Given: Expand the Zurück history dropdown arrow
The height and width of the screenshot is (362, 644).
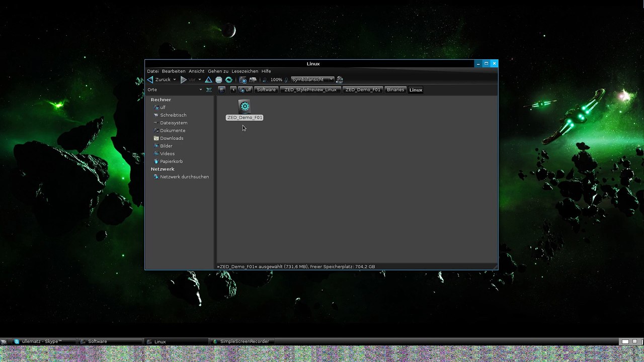Looking at the screenshot, I should click(x=175, y=79).
